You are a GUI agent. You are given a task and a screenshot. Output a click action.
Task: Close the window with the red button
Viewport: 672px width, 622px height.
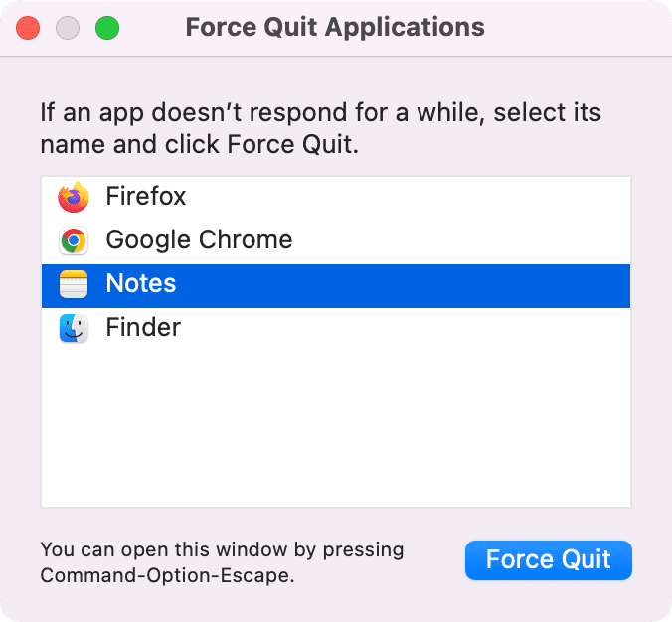[28, 28]
